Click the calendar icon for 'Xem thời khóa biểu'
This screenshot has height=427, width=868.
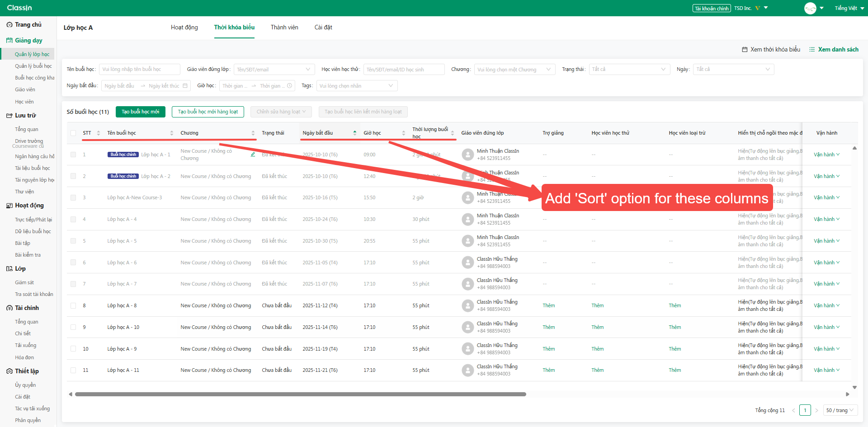tap(744, 49)
